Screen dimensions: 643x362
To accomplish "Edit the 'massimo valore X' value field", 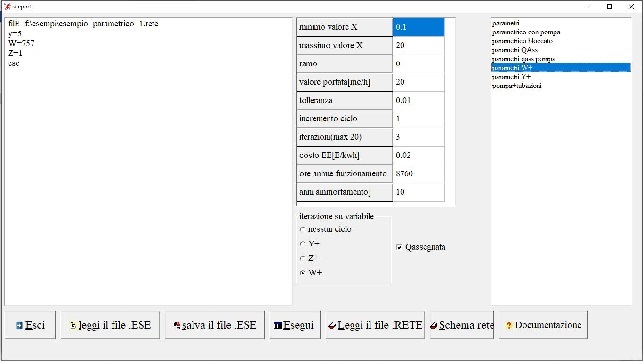I will pos(418,45).
